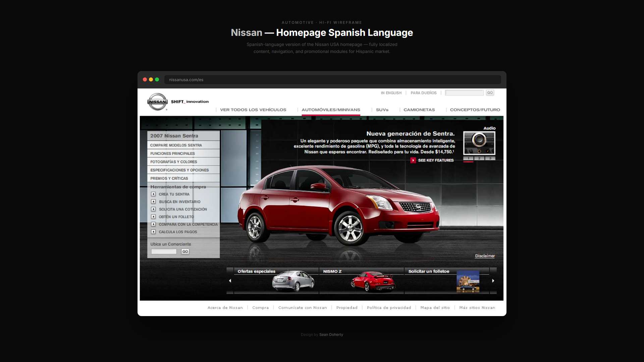Click the Disclaimer link
644x362 pixels.
click(x=485, y=256)
